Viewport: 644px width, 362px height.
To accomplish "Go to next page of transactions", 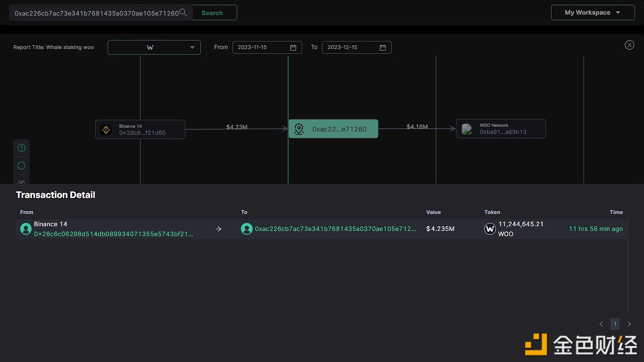I will click(x=629, y=324).
